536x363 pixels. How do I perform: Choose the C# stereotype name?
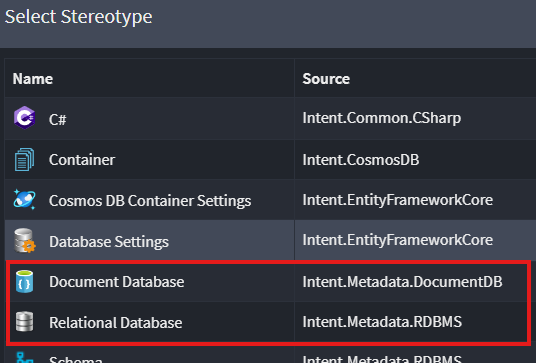click(x=57, y=120)
